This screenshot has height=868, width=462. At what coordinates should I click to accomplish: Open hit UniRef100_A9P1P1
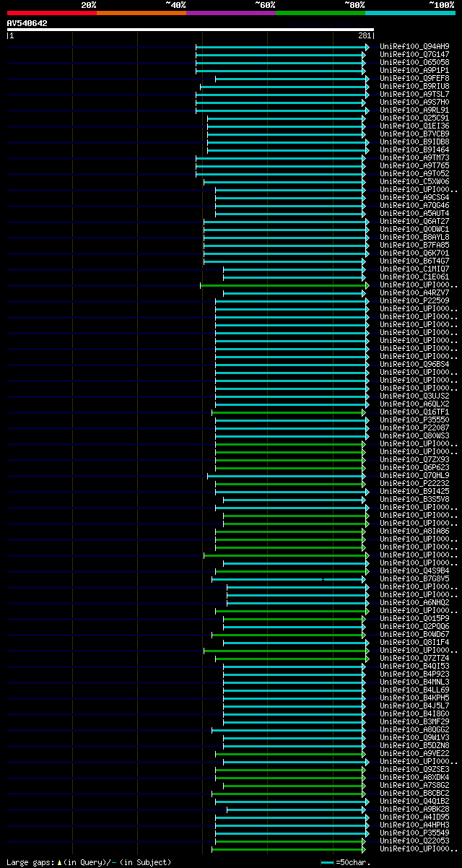tap(414, 70)
